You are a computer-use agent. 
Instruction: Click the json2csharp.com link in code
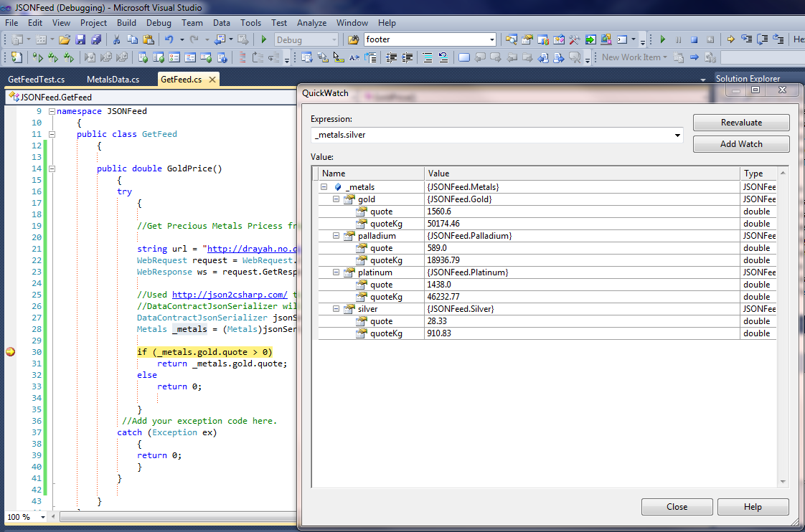pyautogui.click(x=230, y=295)
